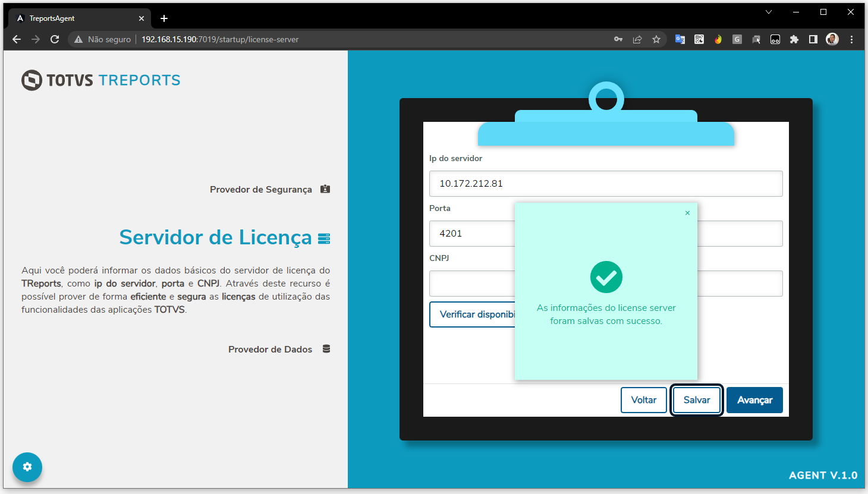Image resolution: width=868 pixels, height=494 pixels.
Task: Focus the CNPJ input field
Action: tap(472, 284)
